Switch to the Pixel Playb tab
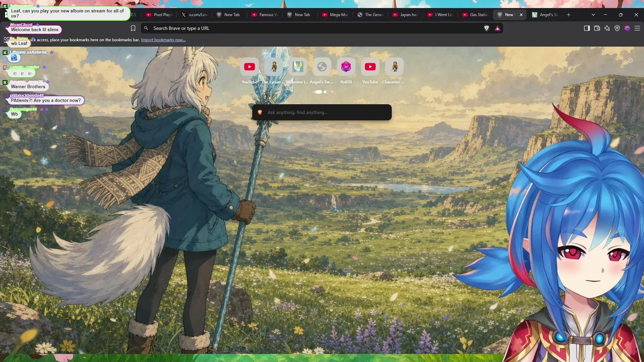 pos(158,15)
